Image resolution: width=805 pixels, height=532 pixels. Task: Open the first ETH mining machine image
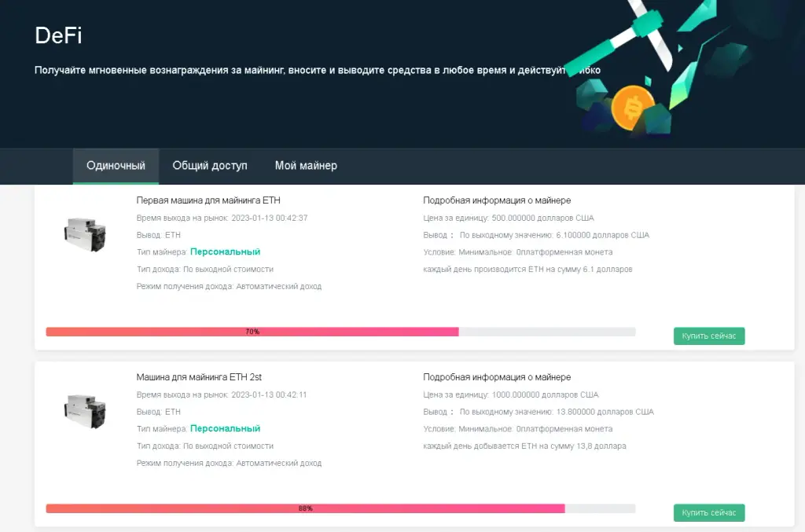tap(85, 235)
